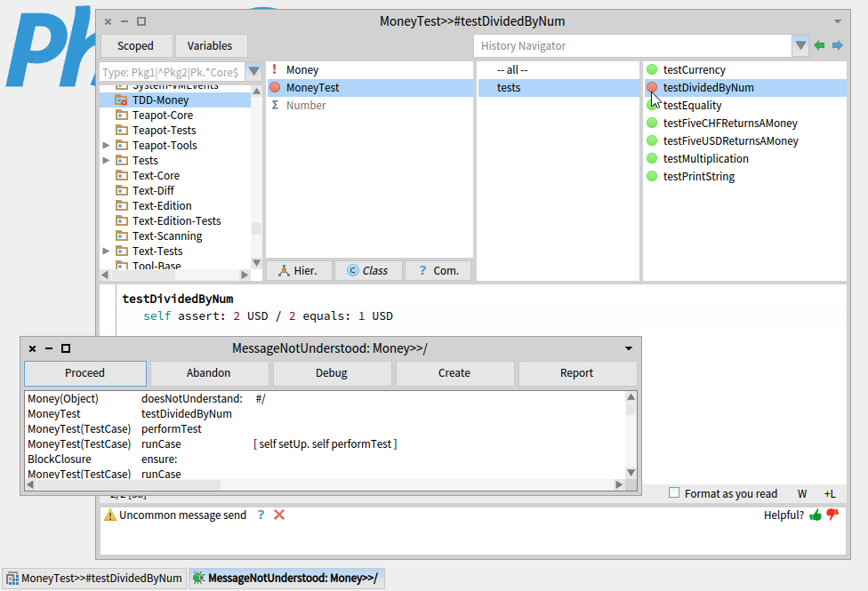Image resolution: width=868 pixels, height=591 pixels.
Task: Click the warning icon beside Uncommon message send
Action: 110,515
